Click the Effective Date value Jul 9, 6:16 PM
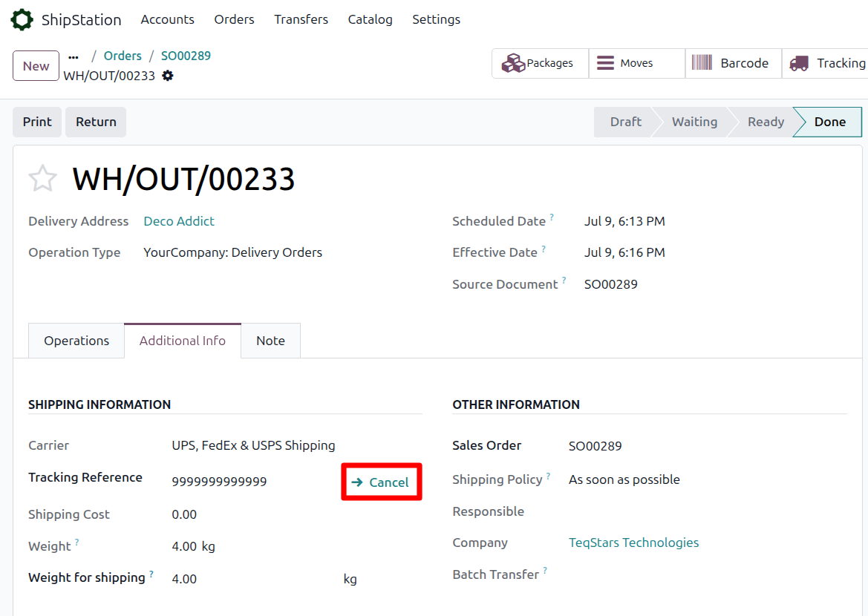 [x=624, y=252]
